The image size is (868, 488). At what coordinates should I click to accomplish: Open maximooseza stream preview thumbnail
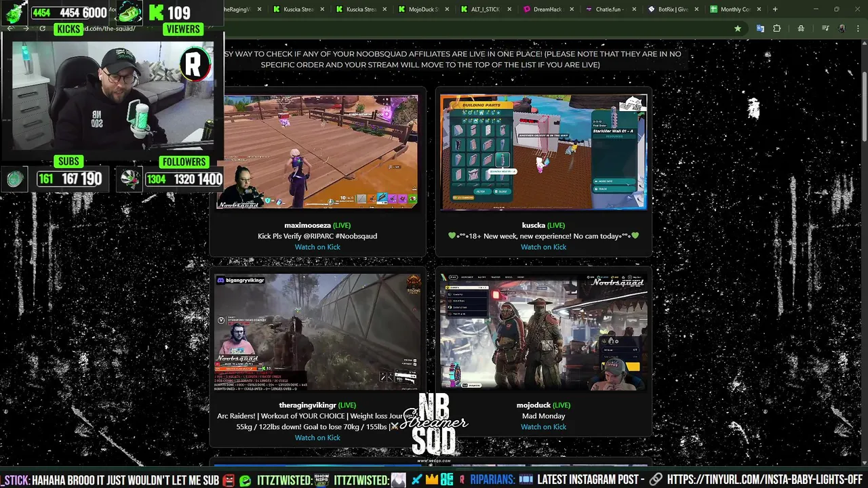tap(317, 152)
